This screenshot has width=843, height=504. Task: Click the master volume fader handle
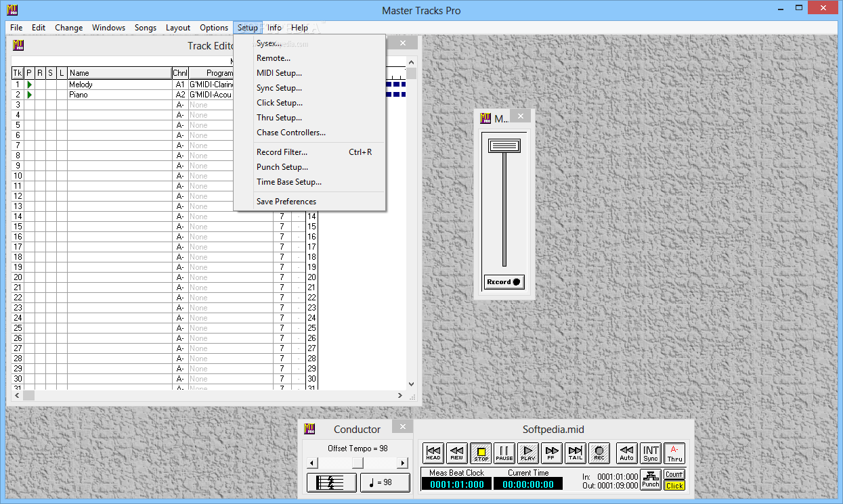(x=504, y=145)
